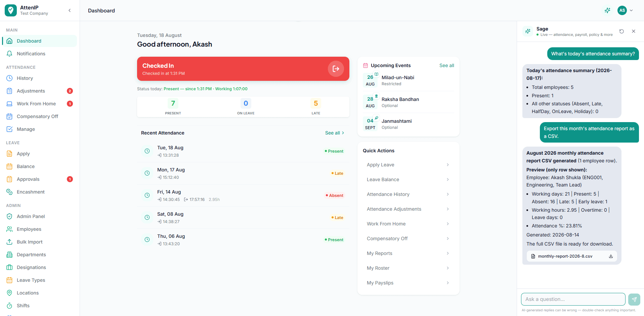The width and height of the screenshot is (644, 316).
Task: Click the Compensatory Off calendar icon in sidebar
Action: 9,116
